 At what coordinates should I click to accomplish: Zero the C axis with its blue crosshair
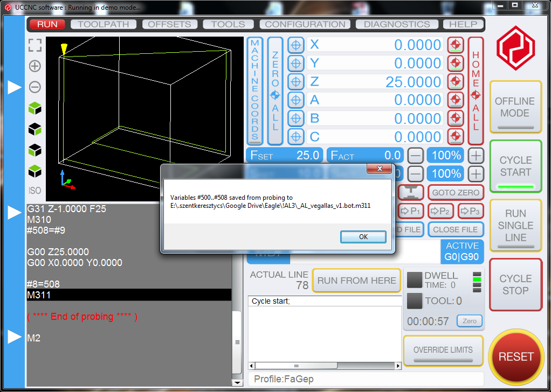click(296, 137)
